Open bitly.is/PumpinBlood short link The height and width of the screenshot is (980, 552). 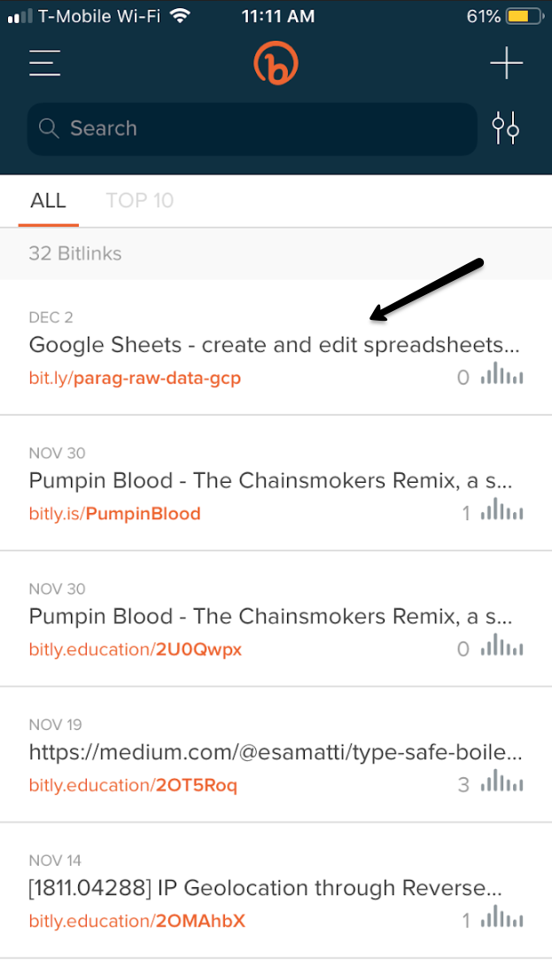tap(115, 514)
